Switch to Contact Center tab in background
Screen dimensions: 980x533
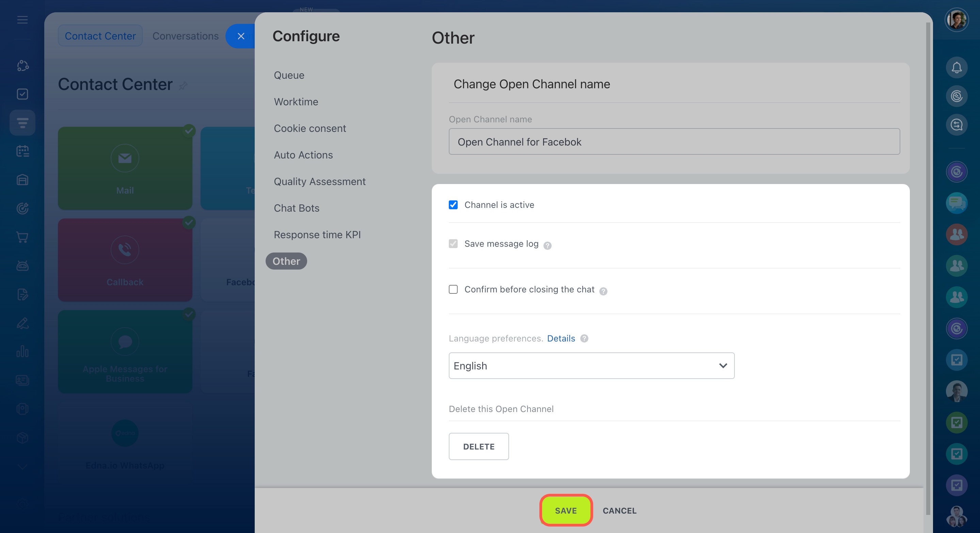(100, 36)
